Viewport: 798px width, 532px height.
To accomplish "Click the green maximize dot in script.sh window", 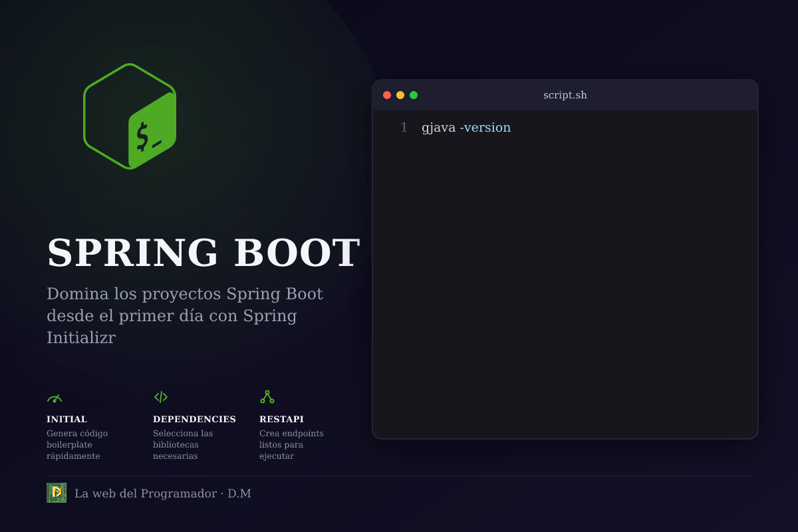I will (x=414, y=95).
